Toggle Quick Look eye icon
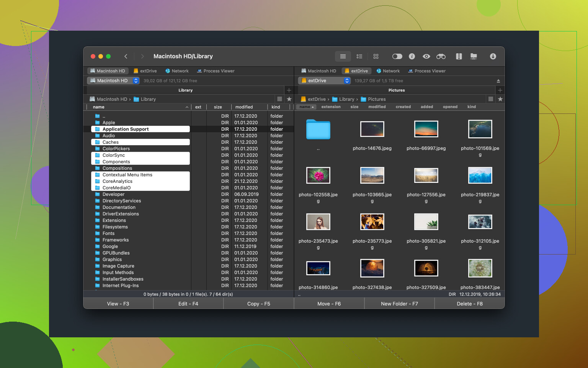588x368 pixels. tap(426, 56)
